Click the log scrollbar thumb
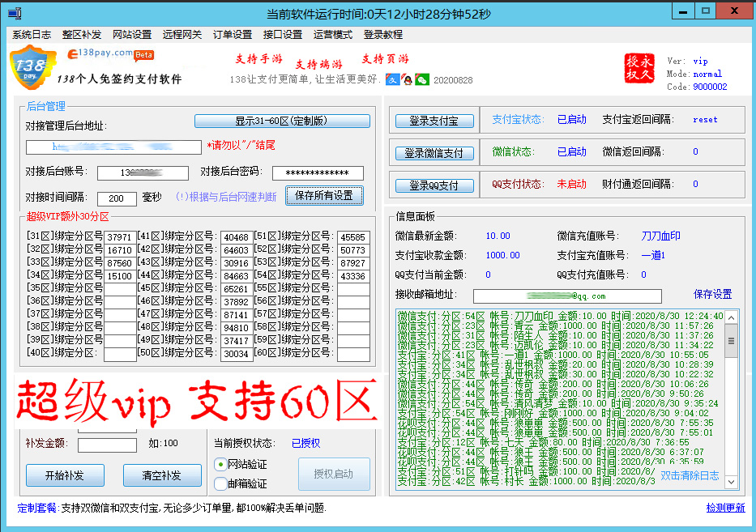756x532 pixels. pyautogui.click(x=732, y=341)
